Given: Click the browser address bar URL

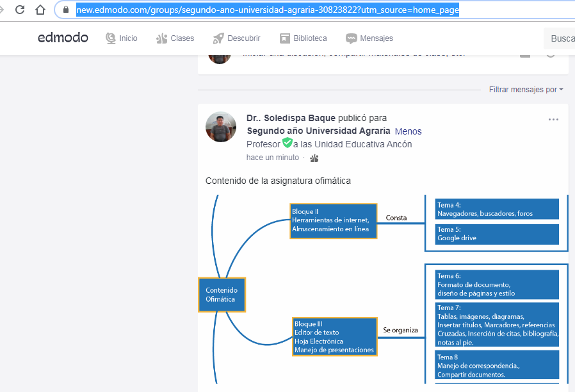Looking at the screenshot, I should 268,10.
